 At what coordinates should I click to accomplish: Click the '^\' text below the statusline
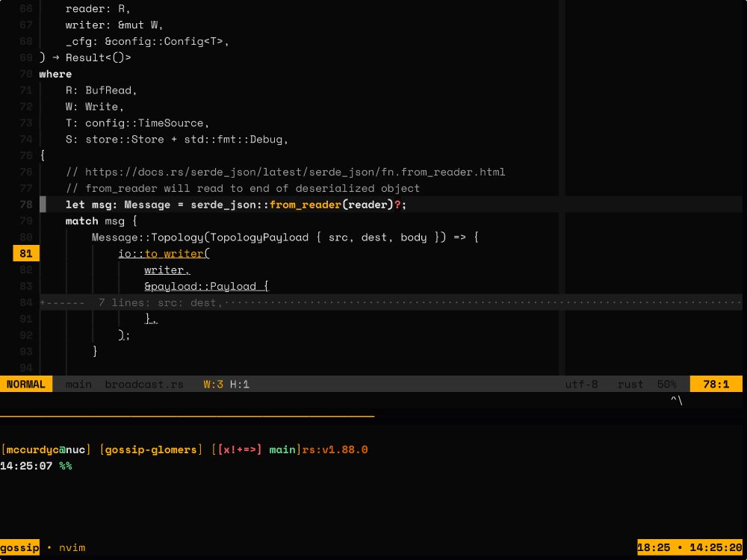[x=677, y=400]
